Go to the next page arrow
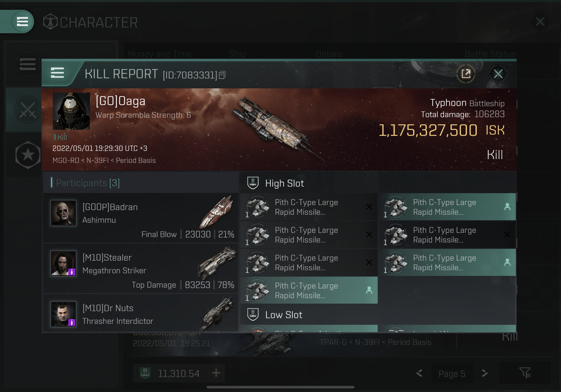The height and width of the screenshot is (392, 561). [x=485, y=373]
